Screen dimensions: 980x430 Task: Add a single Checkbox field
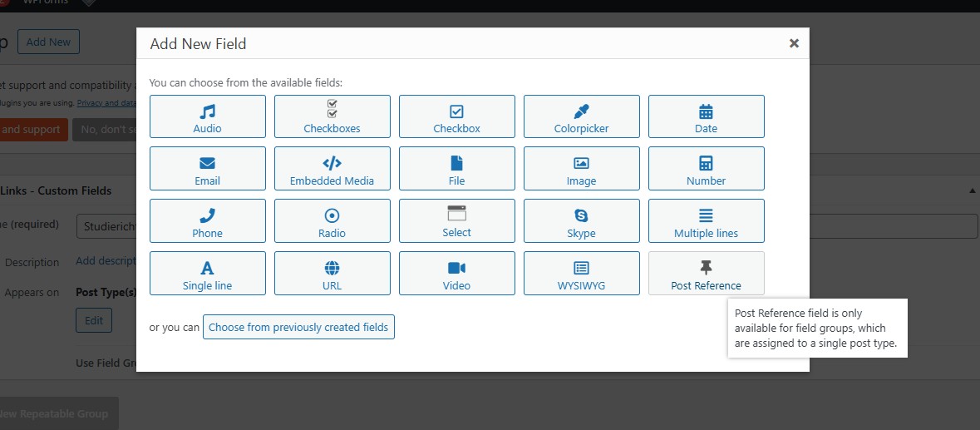[x=457, y=116]
